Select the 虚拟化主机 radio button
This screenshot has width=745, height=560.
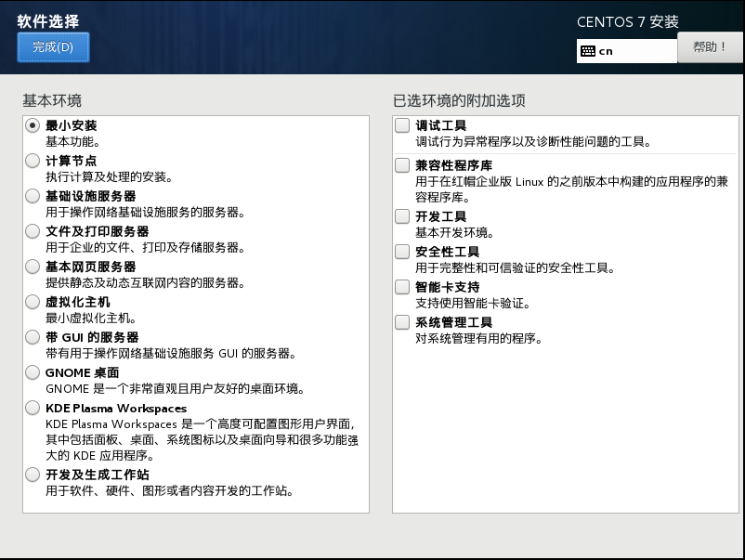point(33,302)
